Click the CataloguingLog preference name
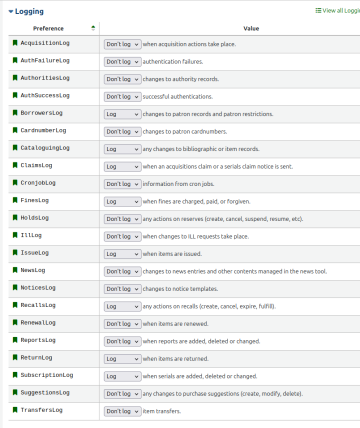Image resolution: width=360 pixels, height=428 pixels. click(x=45, y=148)
